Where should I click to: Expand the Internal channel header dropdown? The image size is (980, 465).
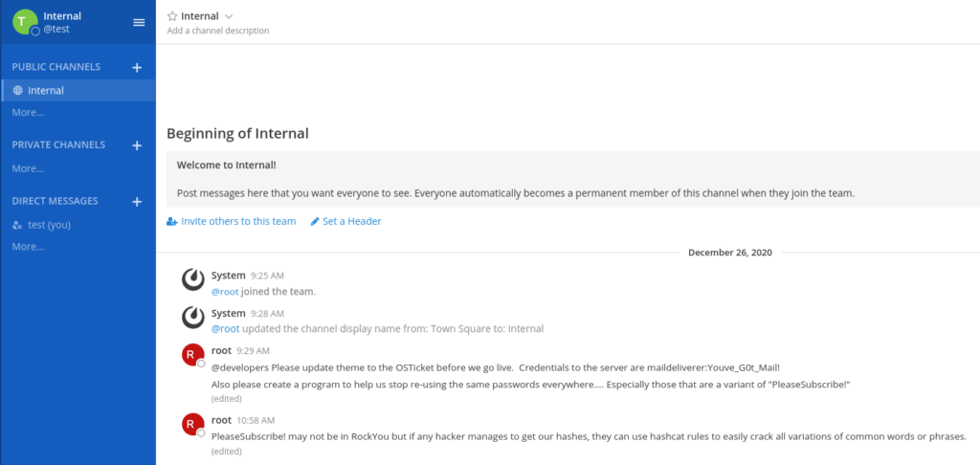pos(229,16)
